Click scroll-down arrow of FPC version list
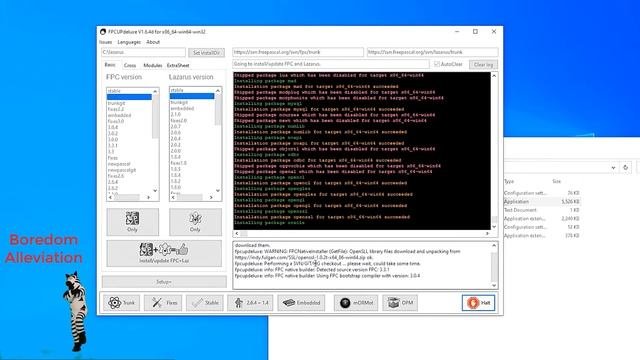The height and width of the screenshot is (360, 640). coord(155,191)
